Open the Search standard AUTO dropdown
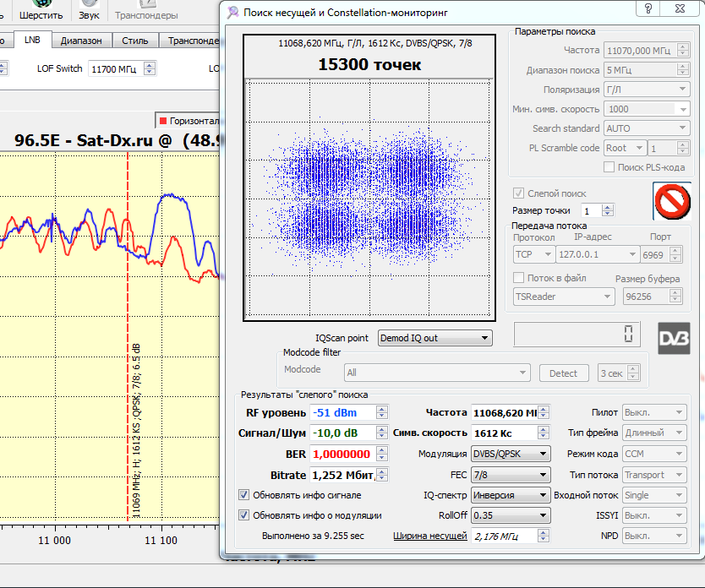This screenshot has height=588, width=705. [646, 128]
